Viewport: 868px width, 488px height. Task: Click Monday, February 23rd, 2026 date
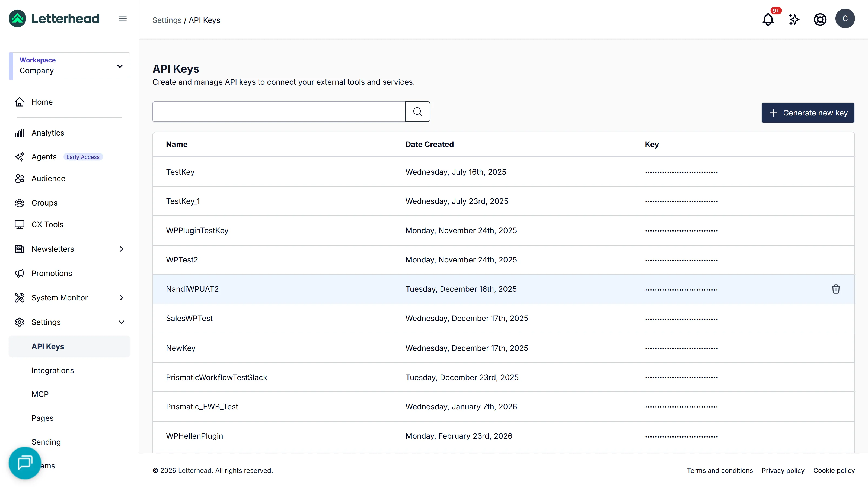pyautogui.click(x=459, y=436)
